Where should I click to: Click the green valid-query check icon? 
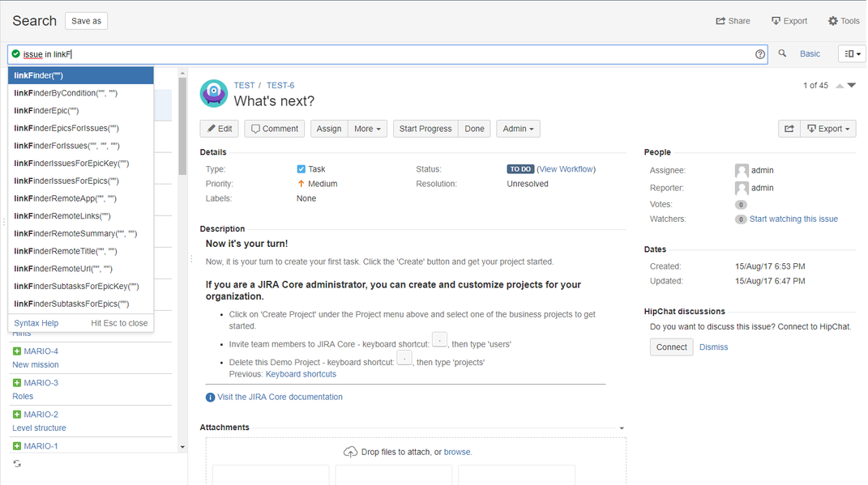click(x=16, y=53)
